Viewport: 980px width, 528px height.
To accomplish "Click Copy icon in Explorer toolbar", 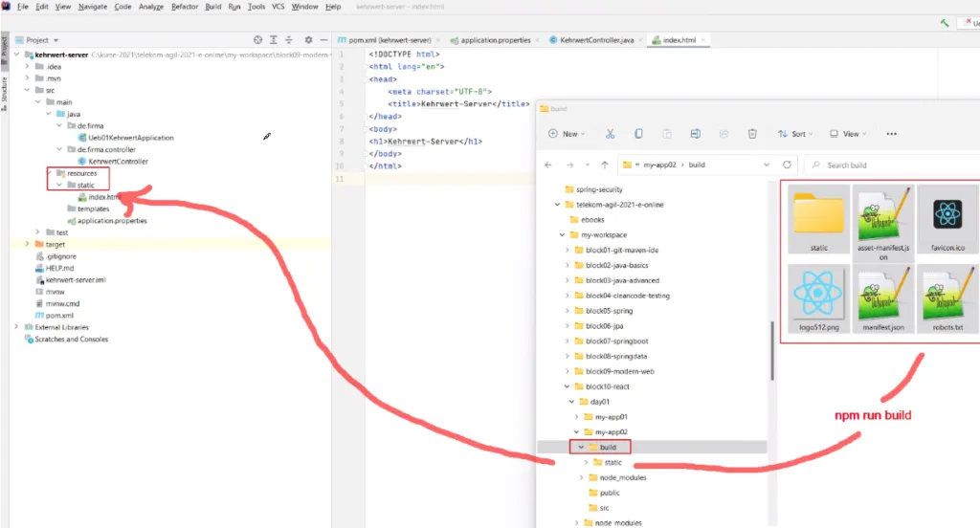I will 638,134.
